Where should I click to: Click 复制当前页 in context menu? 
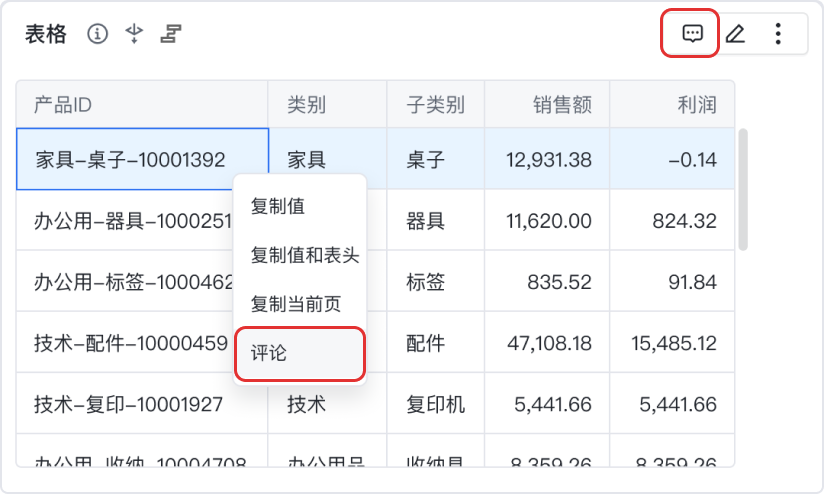297,304
